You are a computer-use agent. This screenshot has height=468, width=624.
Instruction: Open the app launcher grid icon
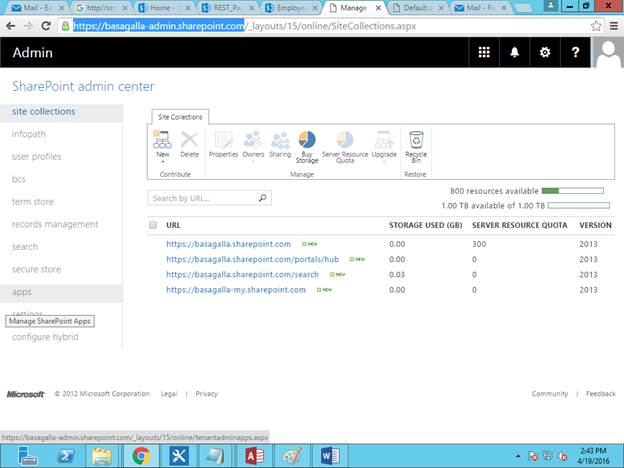(484, 52)
